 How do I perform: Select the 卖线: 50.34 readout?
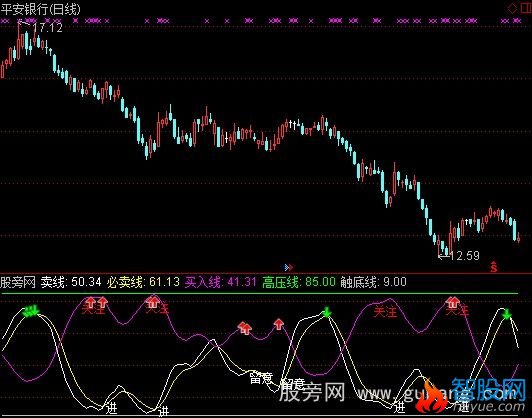[x=71, y=282]
